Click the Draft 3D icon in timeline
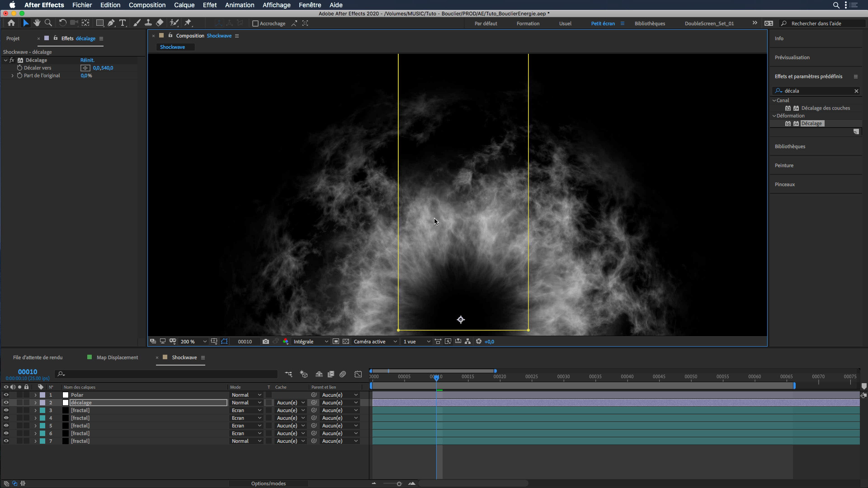This screenshot has width=868, height=488. coord(304,374)
